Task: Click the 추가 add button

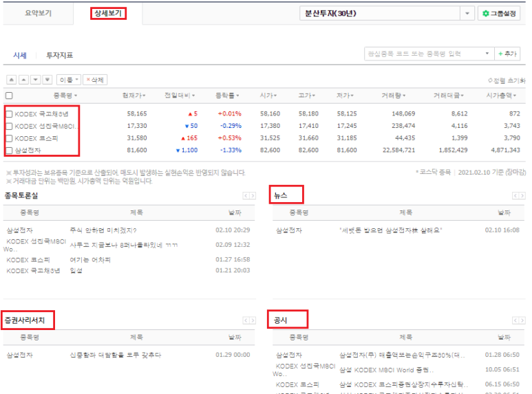Action: (507, 54)
